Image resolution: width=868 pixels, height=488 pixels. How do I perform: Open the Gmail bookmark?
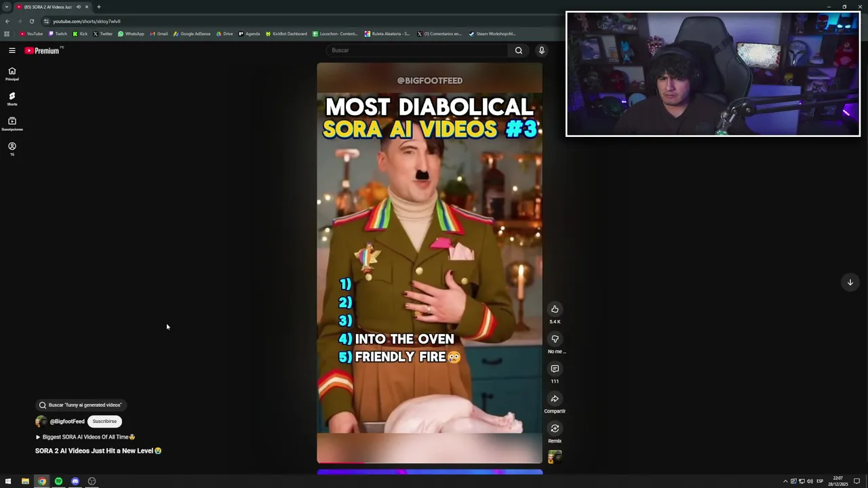(x=159, y=34)
